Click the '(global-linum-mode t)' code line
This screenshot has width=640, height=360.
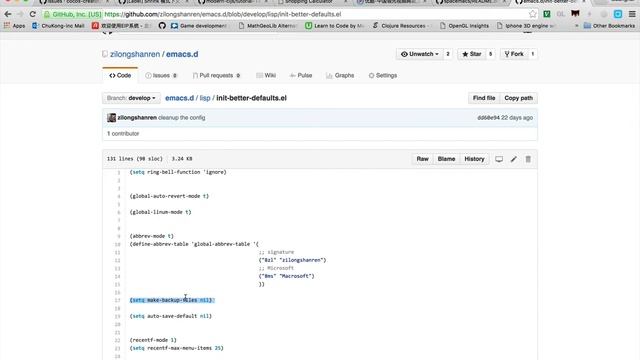[160, 212]
